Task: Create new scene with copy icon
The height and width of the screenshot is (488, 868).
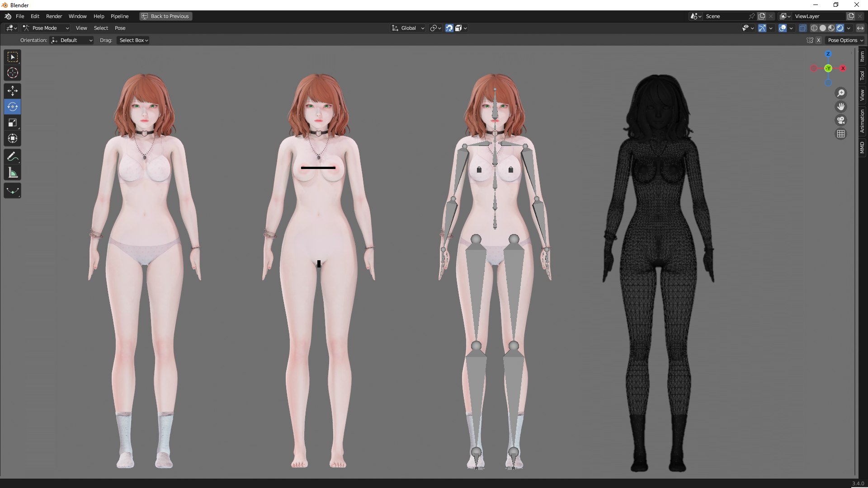Action: pos(762,16)
